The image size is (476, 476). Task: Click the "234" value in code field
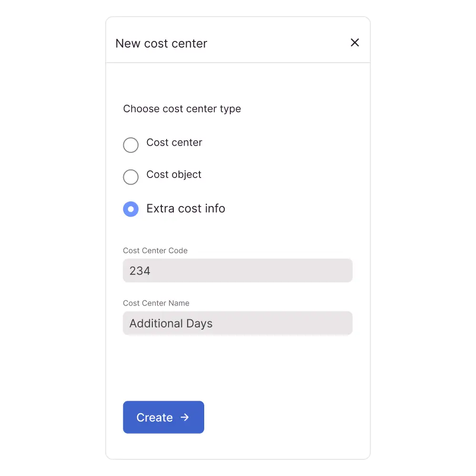pos(140,271)
